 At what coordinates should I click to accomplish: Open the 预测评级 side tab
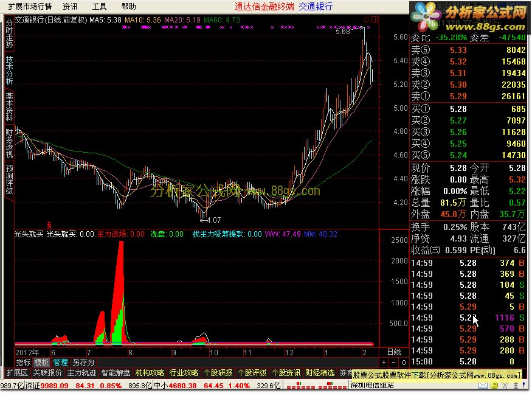[9, 179]
